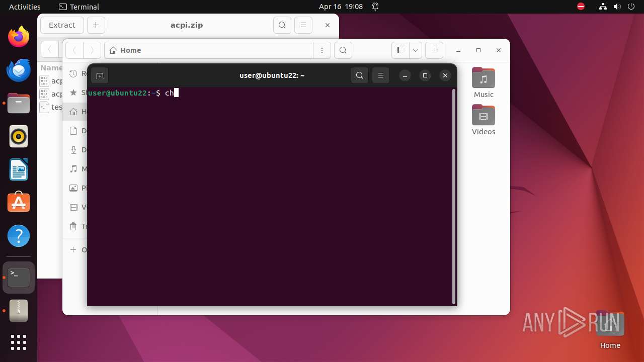
Task: Open the Home folder on the desktop
Action: [x=610, y=330]
